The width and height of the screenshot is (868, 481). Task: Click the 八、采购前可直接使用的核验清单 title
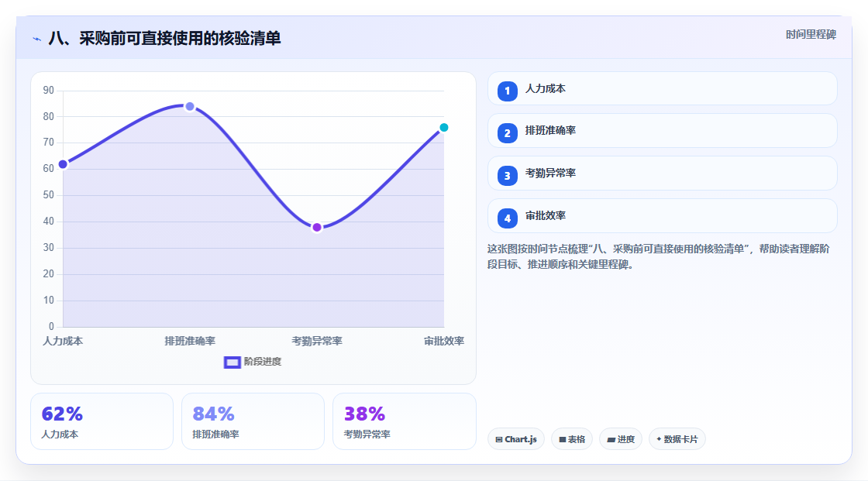click(164, 38)
